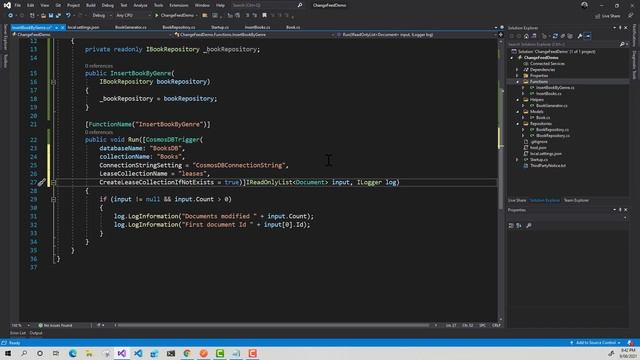Open InsertBookByGenre.cs in Solution Explorer

555,88
